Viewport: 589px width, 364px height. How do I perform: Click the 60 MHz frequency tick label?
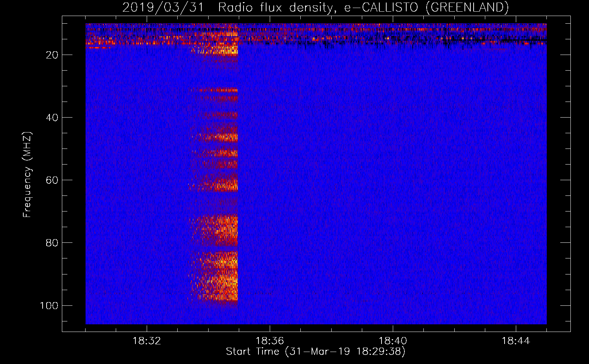pyautogui.click(x=52, y=180)
